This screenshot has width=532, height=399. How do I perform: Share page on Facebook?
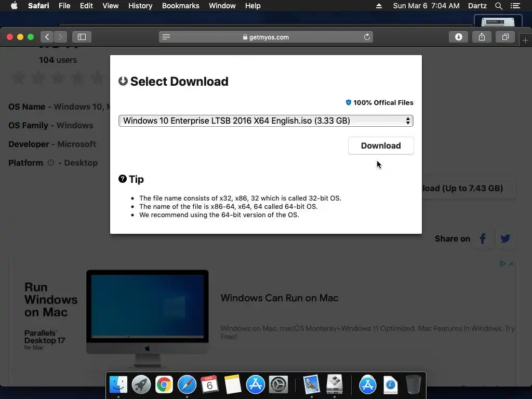(483, 238)
